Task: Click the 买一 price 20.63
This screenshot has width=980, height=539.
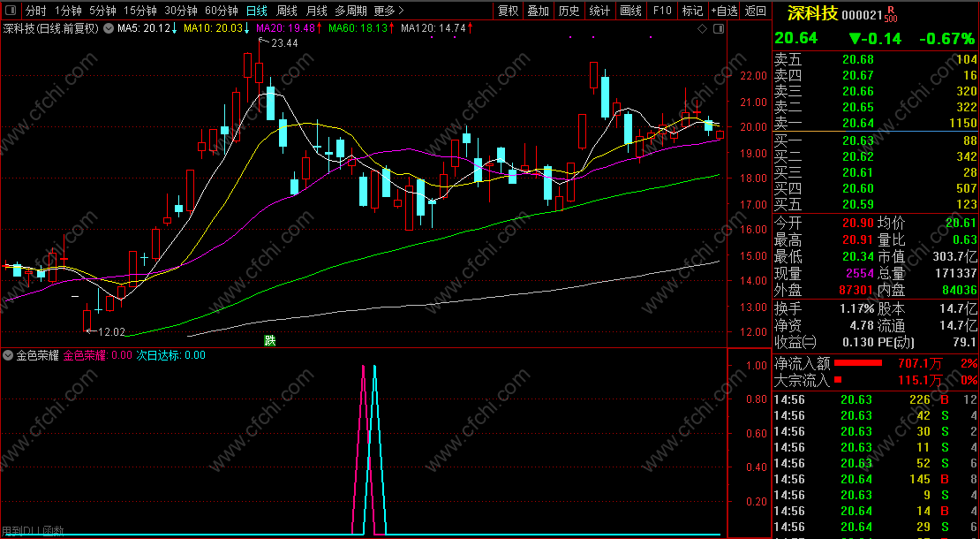Action: point(858,140)
